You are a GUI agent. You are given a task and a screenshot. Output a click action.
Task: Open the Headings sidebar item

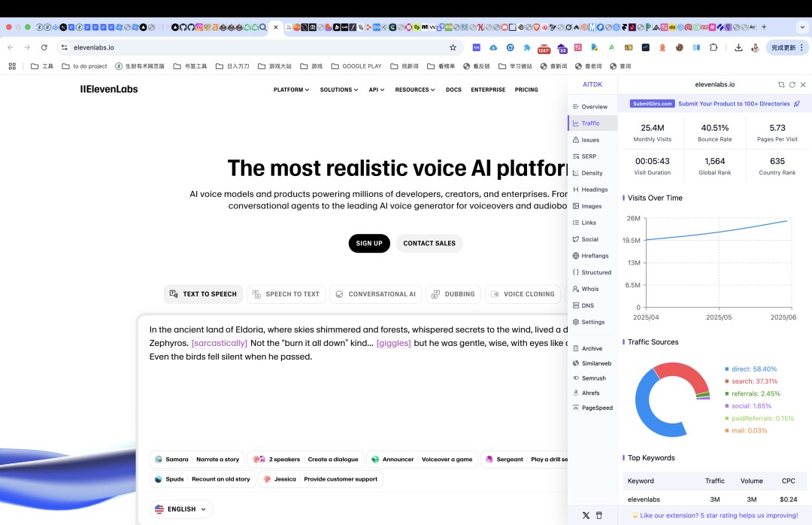592,190
